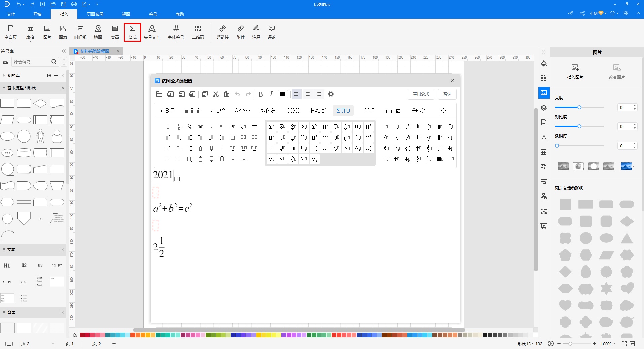Close the 亿图公式编辑器 dialog

[x=452, y=81]
